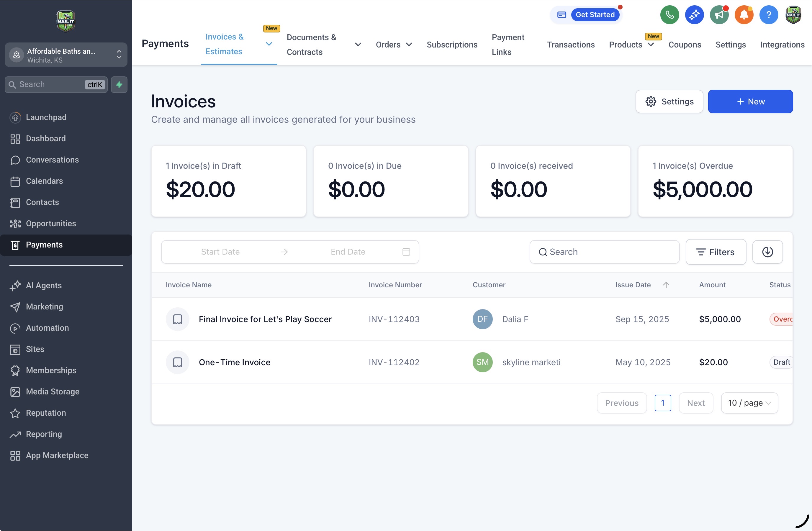Switch to the Transactions tab
The height and width of the screenshot is (531, 812).
[571, 44]
